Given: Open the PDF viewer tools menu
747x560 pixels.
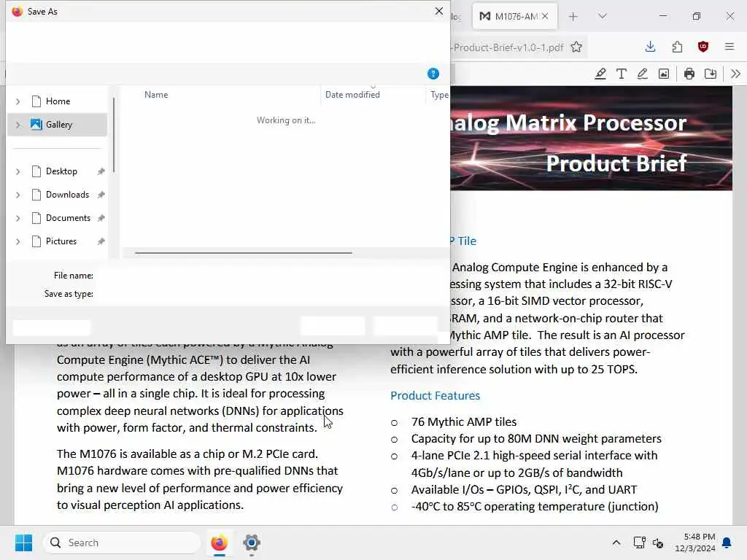Looking at the screenshot, I should [x=735, y=74].
